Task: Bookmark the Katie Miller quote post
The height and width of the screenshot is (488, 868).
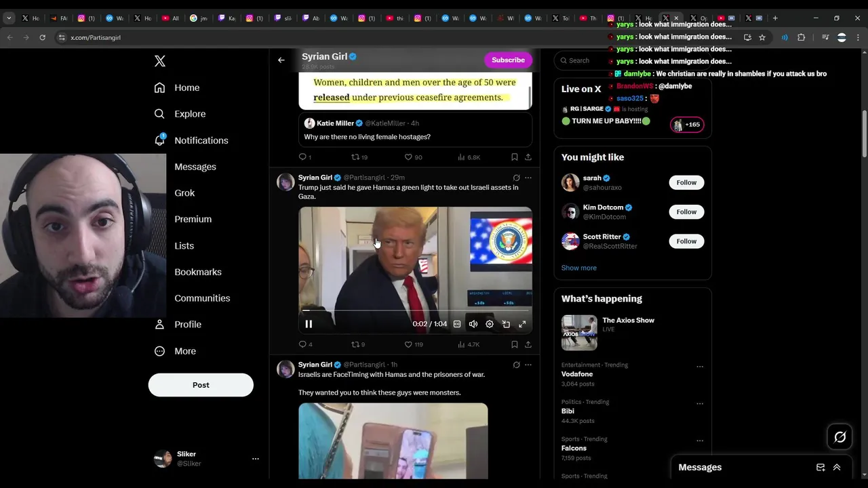Action: tap(515, 157)
